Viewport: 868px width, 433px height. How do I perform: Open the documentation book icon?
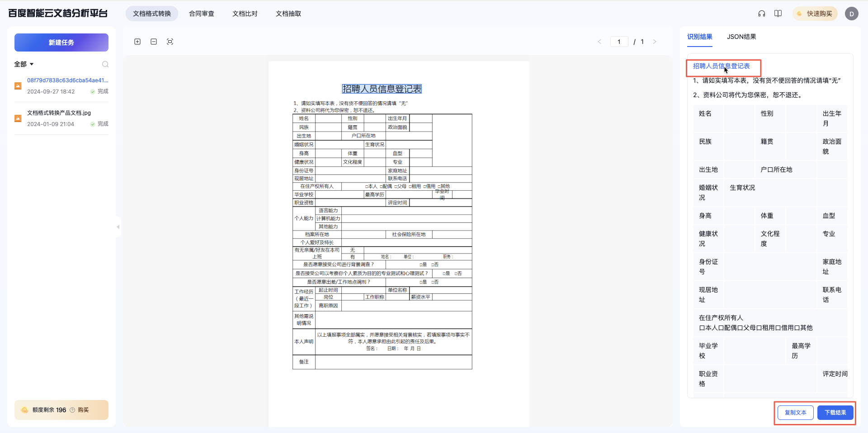[778, 14]
